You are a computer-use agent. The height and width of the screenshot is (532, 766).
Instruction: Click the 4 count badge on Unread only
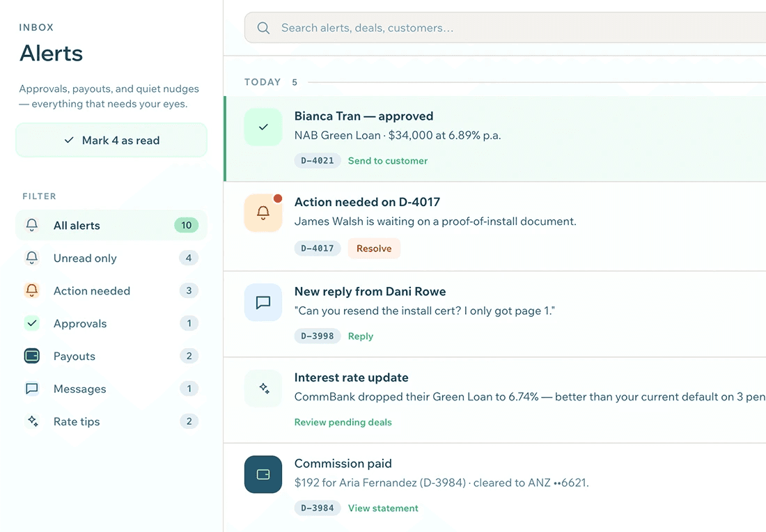click(x=189, y=258)
